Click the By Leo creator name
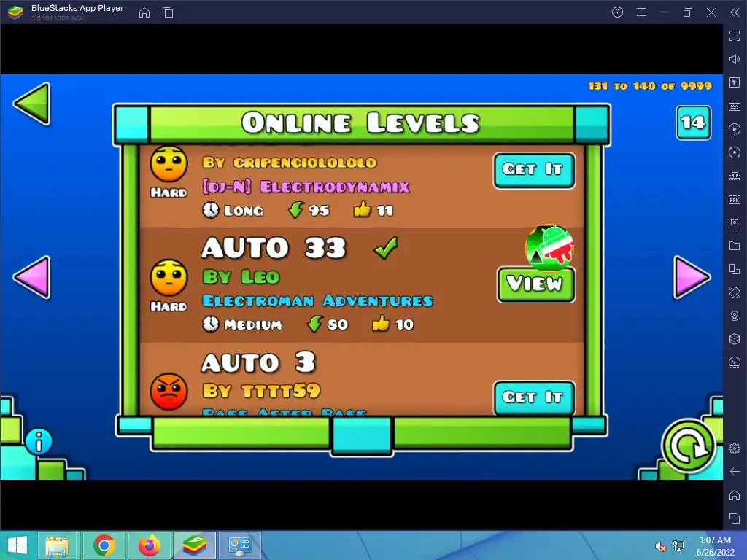This screenshot has height=560, width=747. pyautogui.click(x=241, y=276)
